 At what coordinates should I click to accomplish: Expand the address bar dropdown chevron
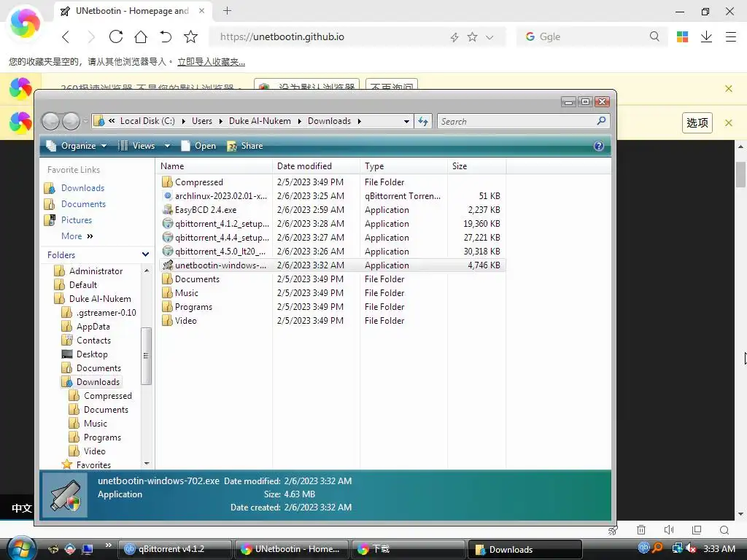tap(489, 37)
